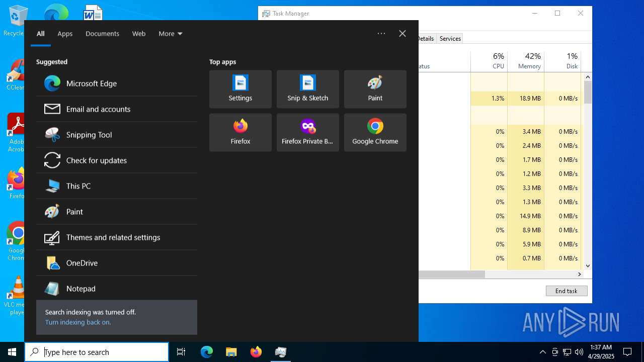
Task: Open This PC from suggested list
Action: click(x=117, y=186)
